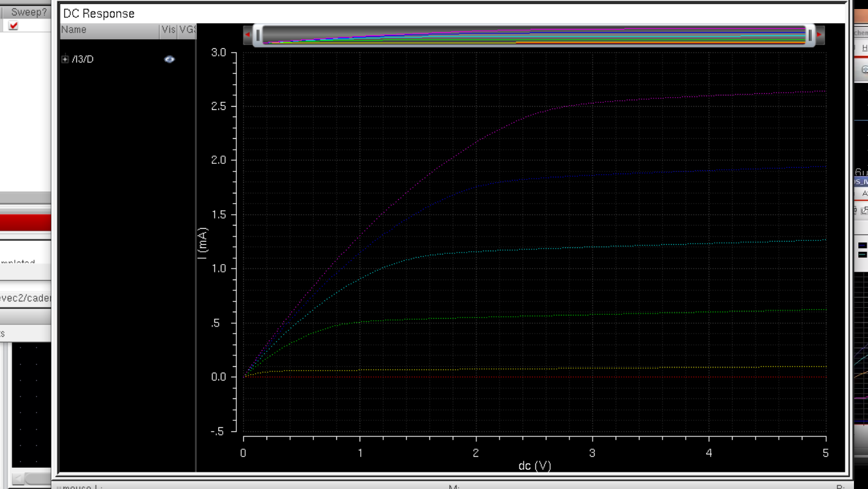Grab left handle of the zoom strip

(258, 35)
